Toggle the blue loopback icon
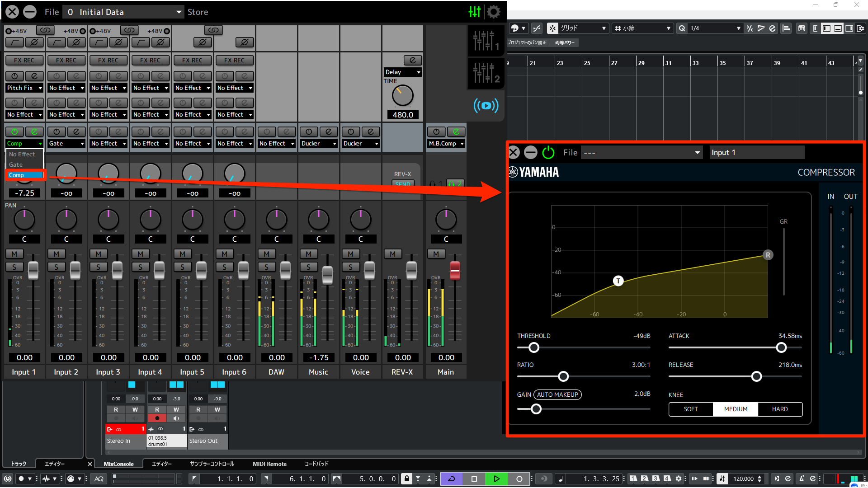The height and width of the screenshot is (488, 868). [x=486, y=106]
